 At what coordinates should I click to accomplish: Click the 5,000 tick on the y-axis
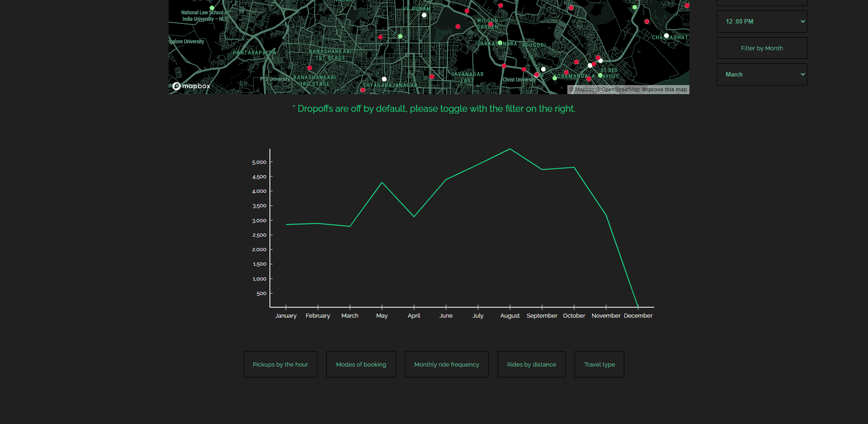tap(259, 162)
